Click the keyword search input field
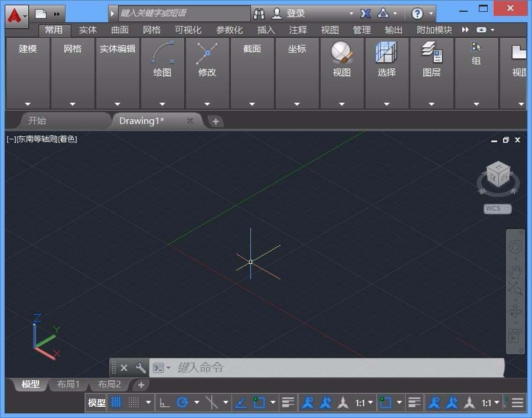This screenshot has height=418, width=532. 184,13
